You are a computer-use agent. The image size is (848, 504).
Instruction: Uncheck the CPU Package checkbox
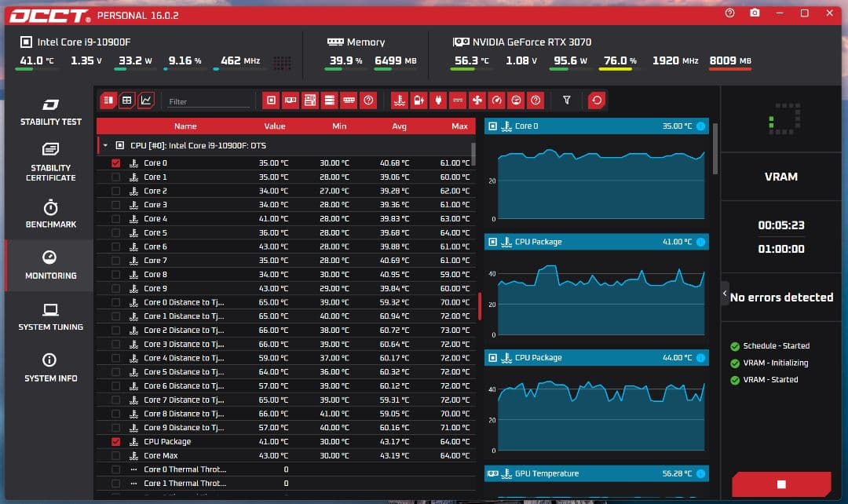(x=116, y=442)
